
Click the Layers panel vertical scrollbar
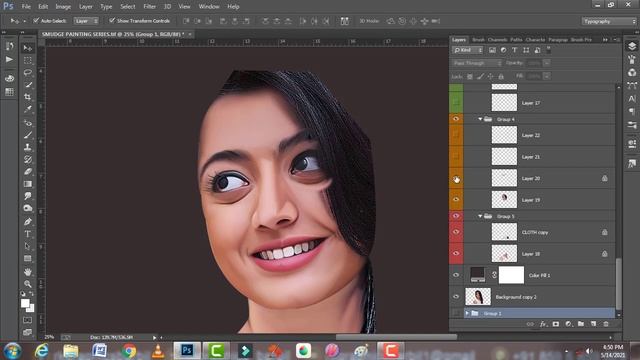click(x=618, y=283)
